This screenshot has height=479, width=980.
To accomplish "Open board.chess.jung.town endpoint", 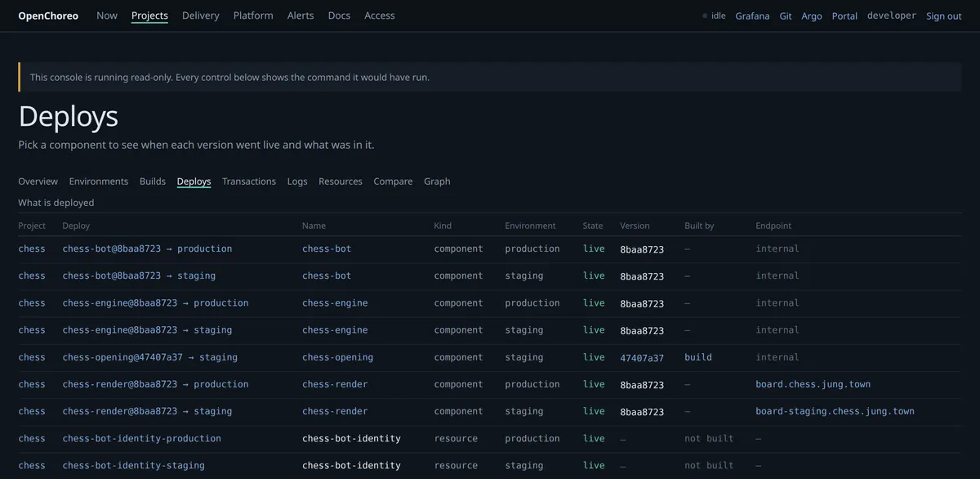I will click(813, 384).
